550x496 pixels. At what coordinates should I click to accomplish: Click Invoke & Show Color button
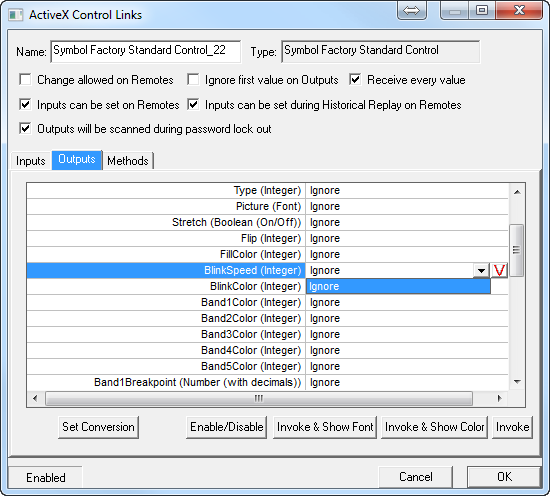click(434, 427)
